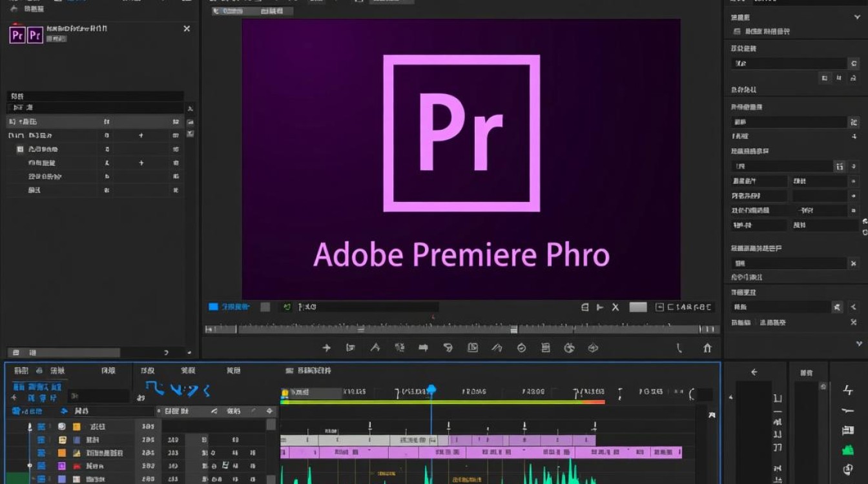Screen dimensions: 868x484
Task: Click the plus icon in monitor transport bar
Action: click(x=327, y=348)
